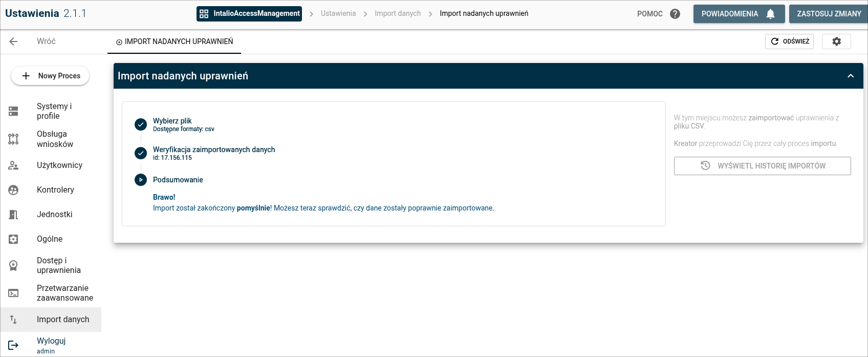Click the back arrow icon
The image size is (868, 357).
point(14,41)
